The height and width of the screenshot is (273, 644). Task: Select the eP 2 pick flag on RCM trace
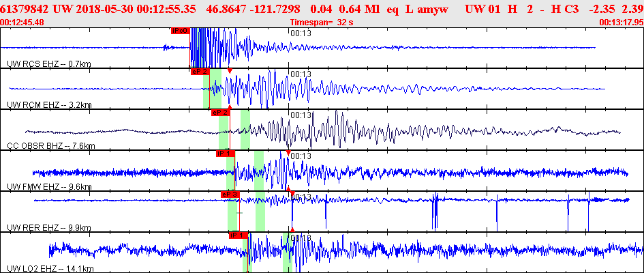(200, 72)
